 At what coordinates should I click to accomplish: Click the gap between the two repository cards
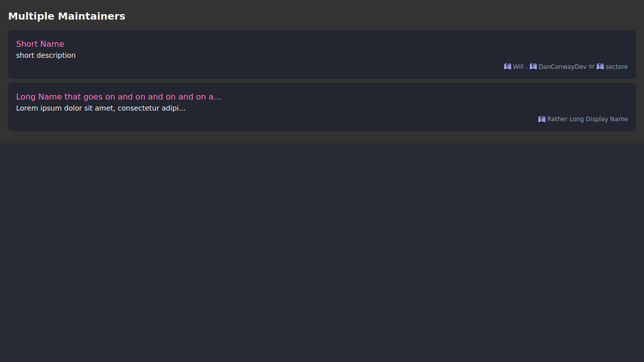322,81
